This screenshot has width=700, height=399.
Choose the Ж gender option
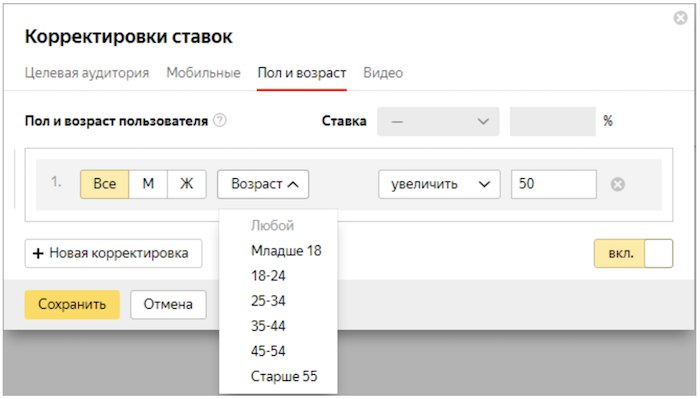coord(187,184)
